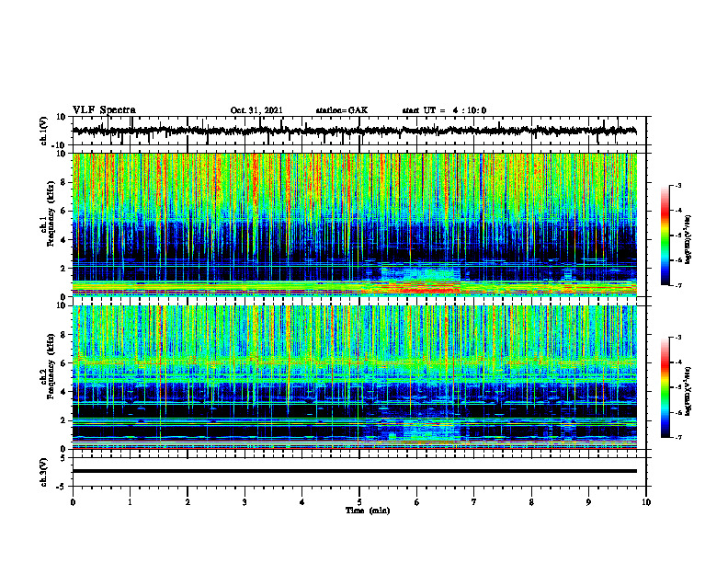Click tick label "6" on the Time axis
This screenshot has height=563, width=728.
pyautogui.click(x=417, y=502)
